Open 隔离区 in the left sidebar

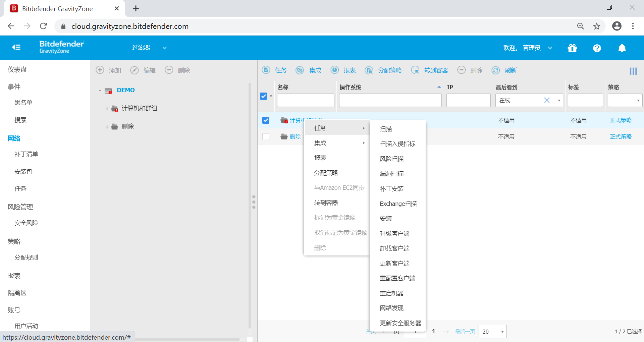tap(17, 293)
